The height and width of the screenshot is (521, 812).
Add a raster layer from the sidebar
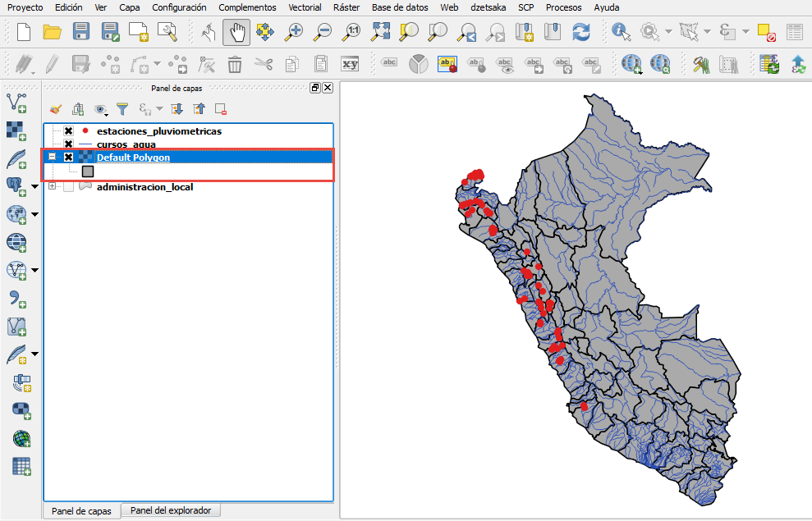pos(16,131)
